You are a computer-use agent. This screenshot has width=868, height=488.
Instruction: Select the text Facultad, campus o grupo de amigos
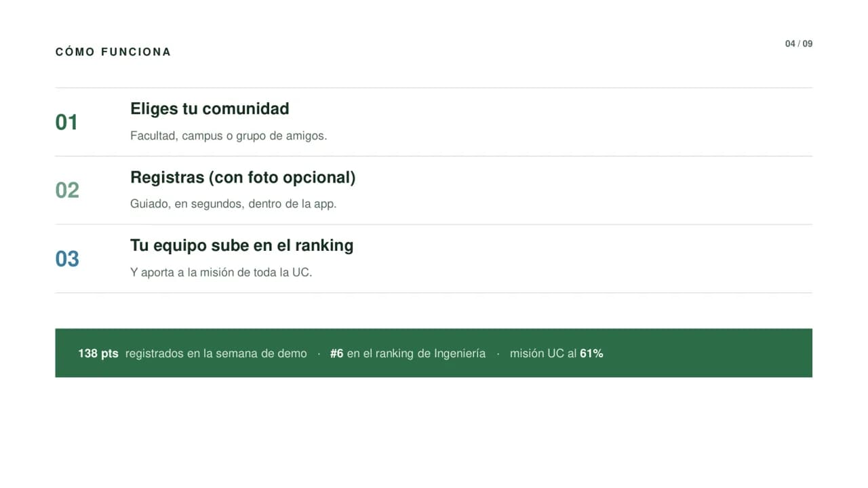(x=229, y=136)
